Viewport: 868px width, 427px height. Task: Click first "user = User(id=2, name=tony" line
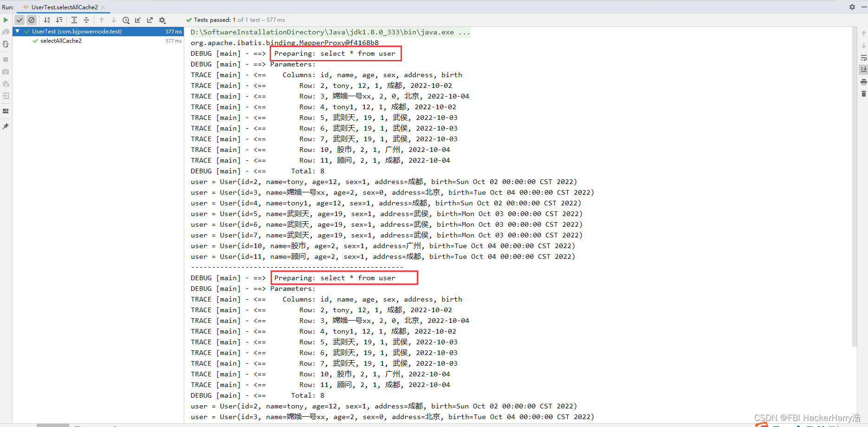tap(384, 182)
